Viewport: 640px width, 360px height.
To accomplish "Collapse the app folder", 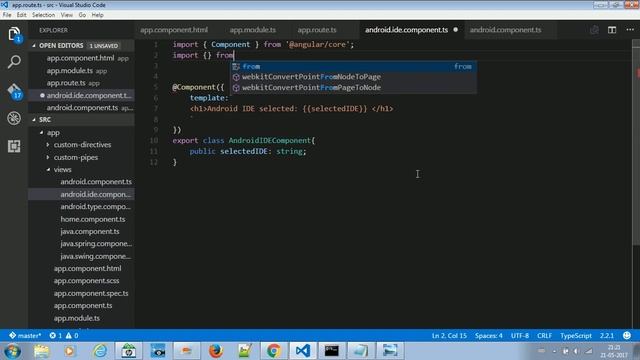I will [x=41, y=133].
